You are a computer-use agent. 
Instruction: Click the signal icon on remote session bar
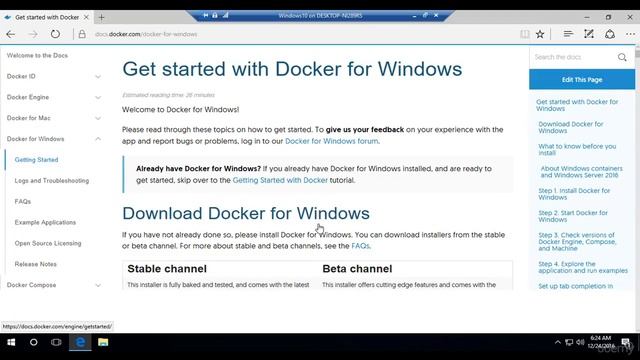(225, 15)
